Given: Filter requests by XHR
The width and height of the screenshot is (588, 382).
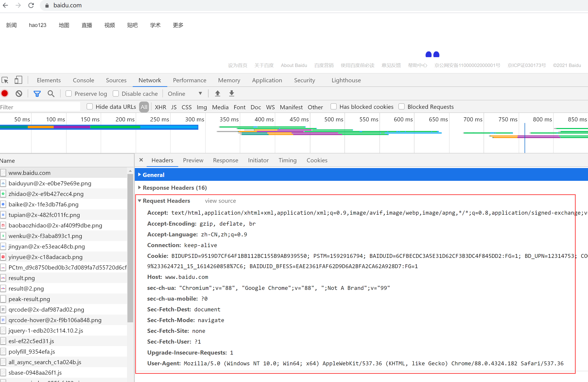Looking at the screenshot, I should [161, 107].
